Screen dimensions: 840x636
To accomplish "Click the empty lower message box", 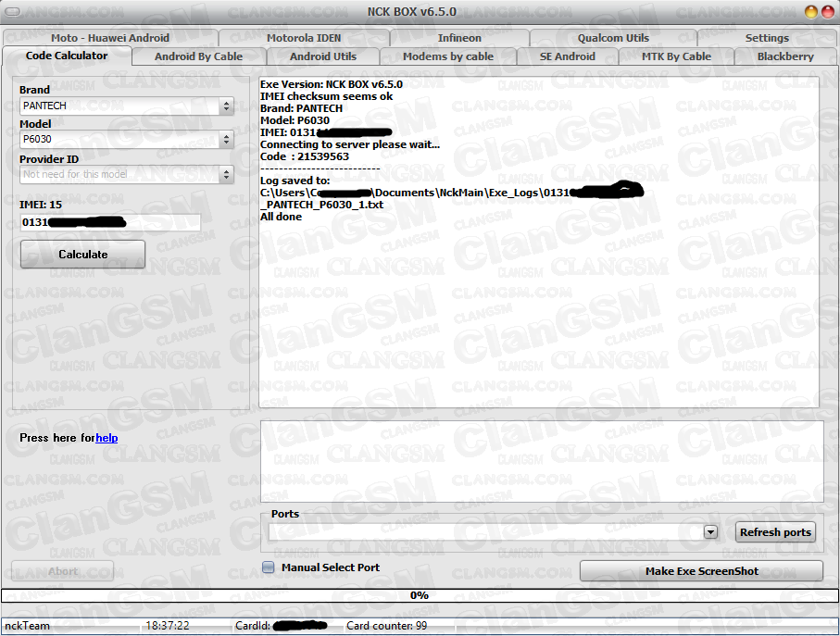I will pos(542,461).
